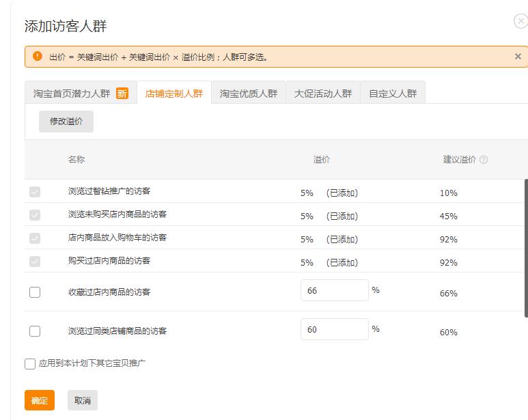Click the 新 badge on first tab
The width and height of the screenshot is (528, 420).
click(122, 94)
